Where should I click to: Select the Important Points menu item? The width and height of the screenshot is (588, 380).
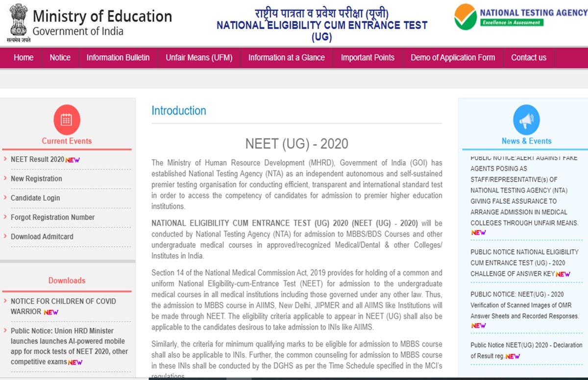point(367,57)
